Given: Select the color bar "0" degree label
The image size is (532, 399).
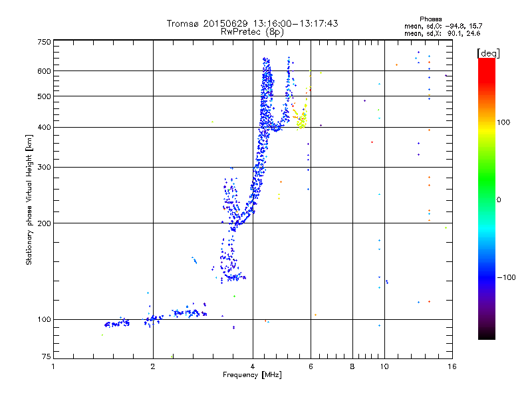Looking at the screenshot, I should (499, 200).
